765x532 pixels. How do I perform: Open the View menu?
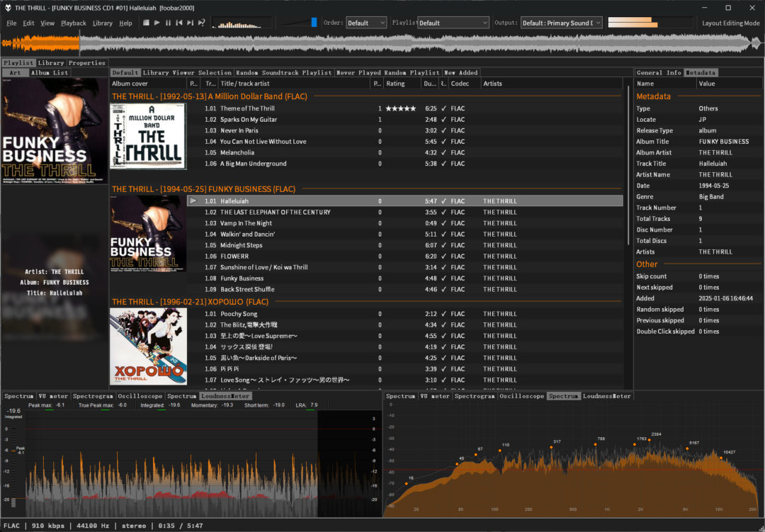(47, 23)
